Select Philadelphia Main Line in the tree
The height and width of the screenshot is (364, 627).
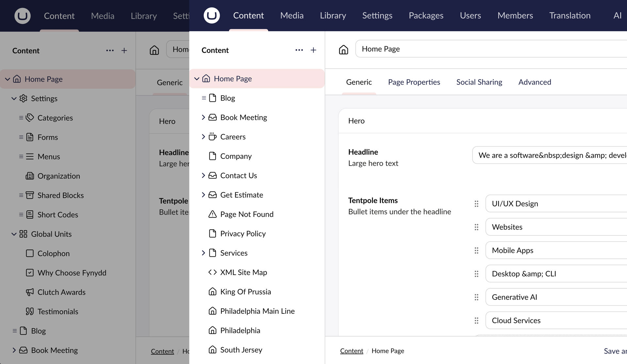pyautogui.click(x=257, y=311)
